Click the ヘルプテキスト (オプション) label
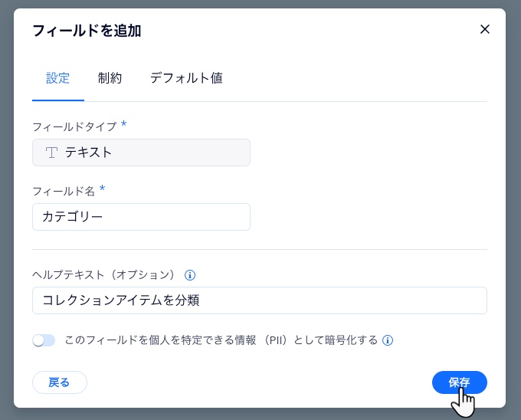521x420 pixels. (x=103, y=275)
